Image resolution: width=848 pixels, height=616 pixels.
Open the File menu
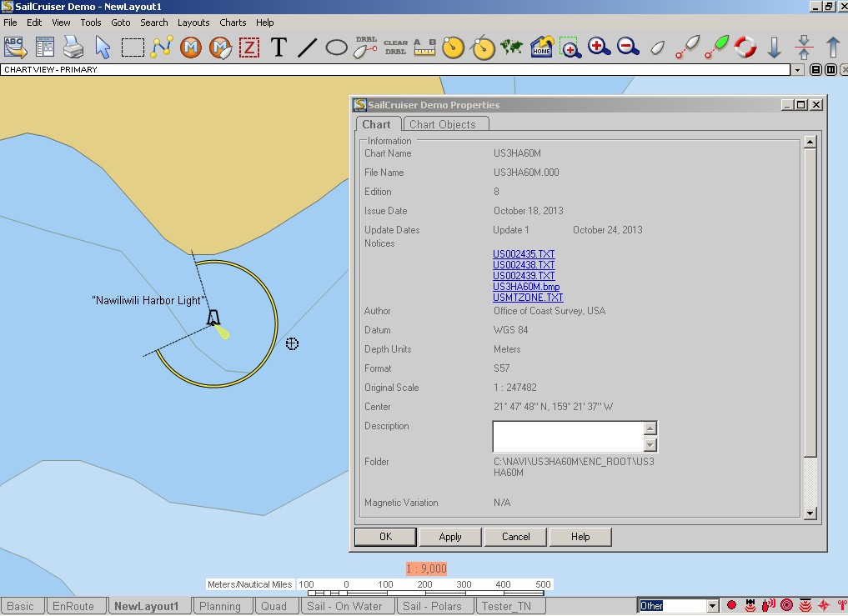(10, 23)
